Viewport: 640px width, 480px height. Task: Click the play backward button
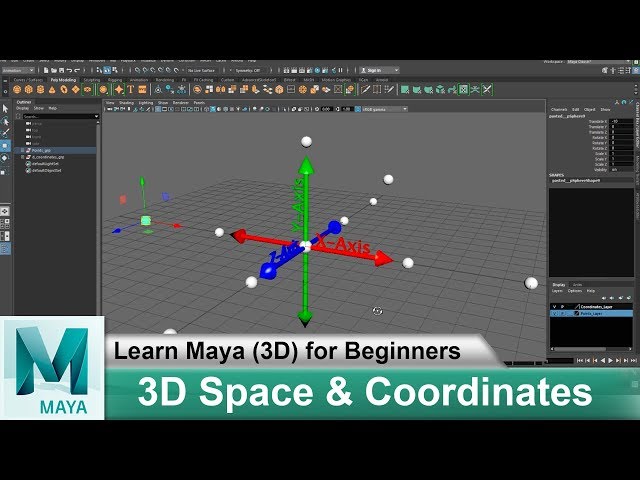(x=603, y=360)
